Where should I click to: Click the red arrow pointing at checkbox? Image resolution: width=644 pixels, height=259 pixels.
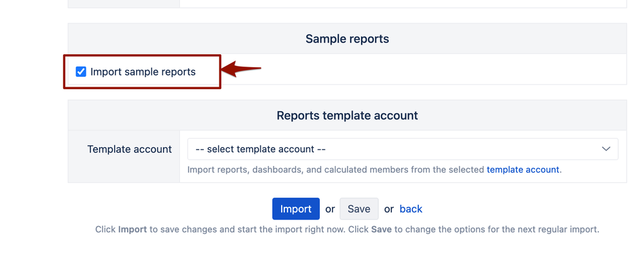241,68
